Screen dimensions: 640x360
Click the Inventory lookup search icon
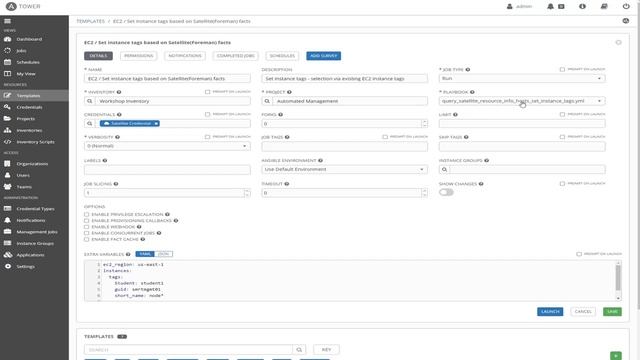90,101
